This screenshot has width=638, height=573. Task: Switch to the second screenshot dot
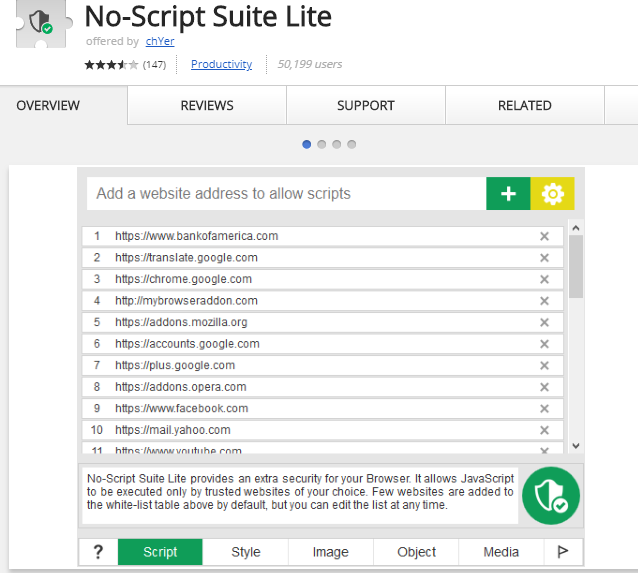[322, 144]
